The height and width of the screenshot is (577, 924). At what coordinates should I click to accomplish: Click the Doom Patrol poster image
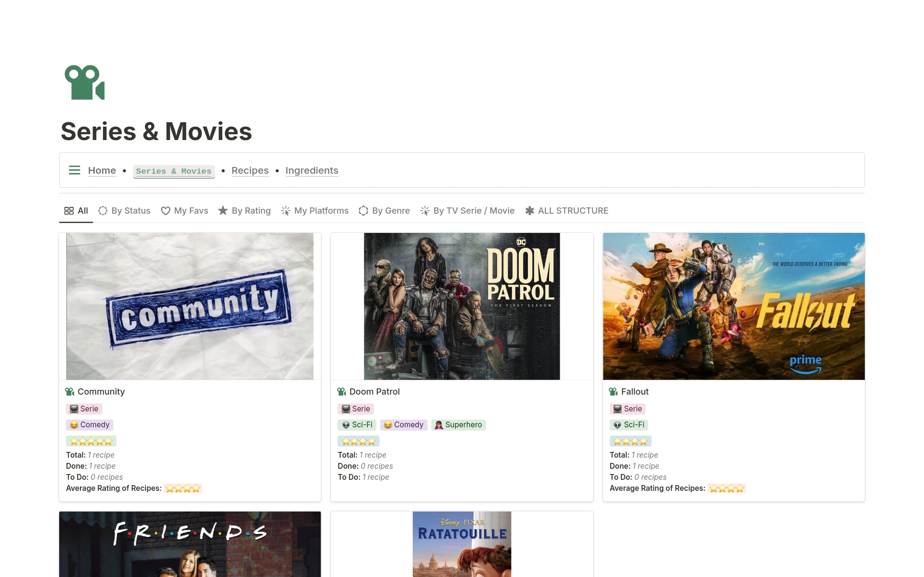pos(462,306)
